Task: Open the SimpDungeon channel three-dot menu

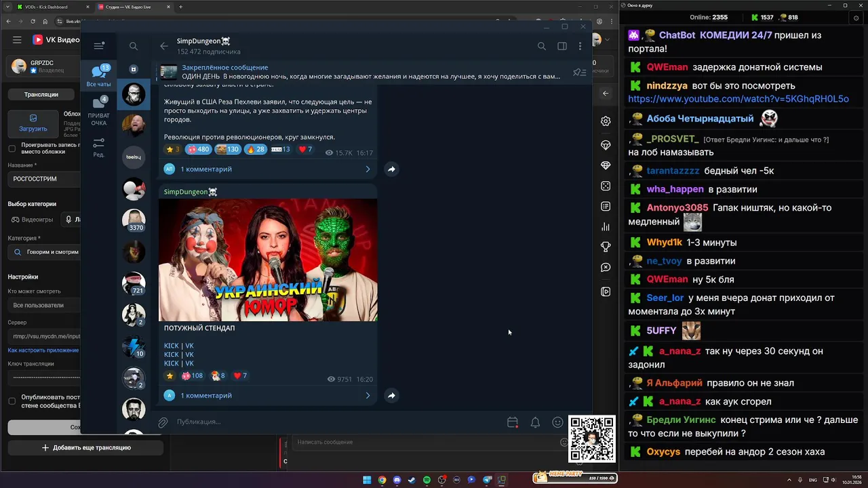Action: coord(580,46)
